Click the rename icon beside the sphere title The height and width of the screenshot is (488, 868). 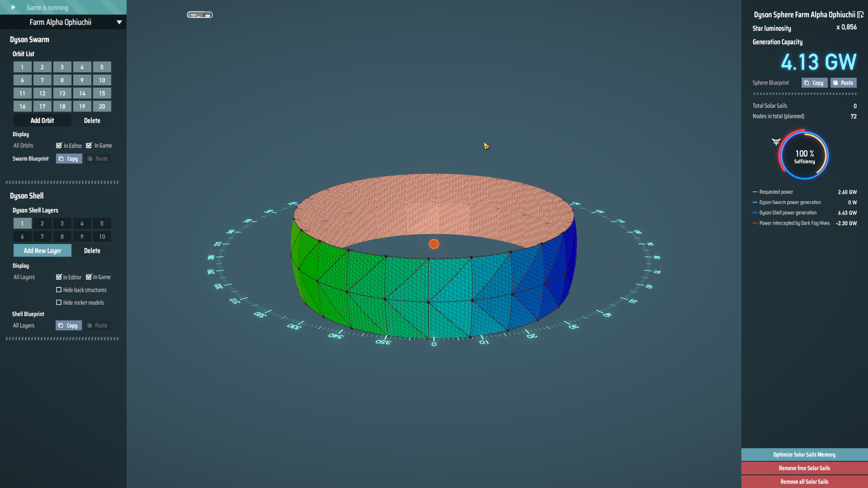pos(861,15)
